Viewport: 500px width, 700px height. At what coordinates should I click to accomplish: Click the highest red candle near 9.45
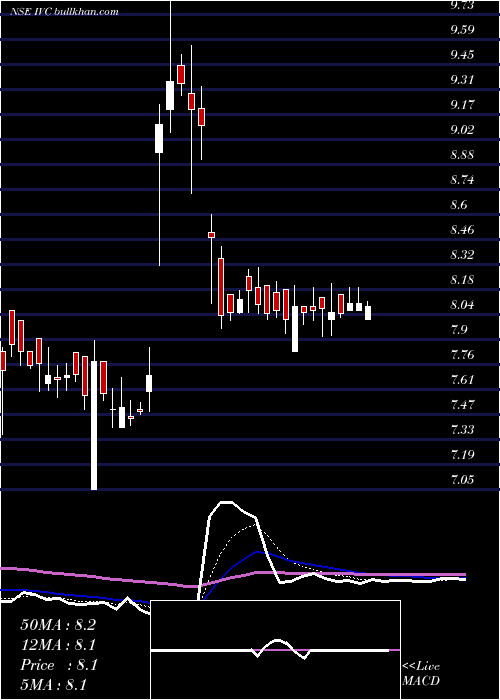181,74
